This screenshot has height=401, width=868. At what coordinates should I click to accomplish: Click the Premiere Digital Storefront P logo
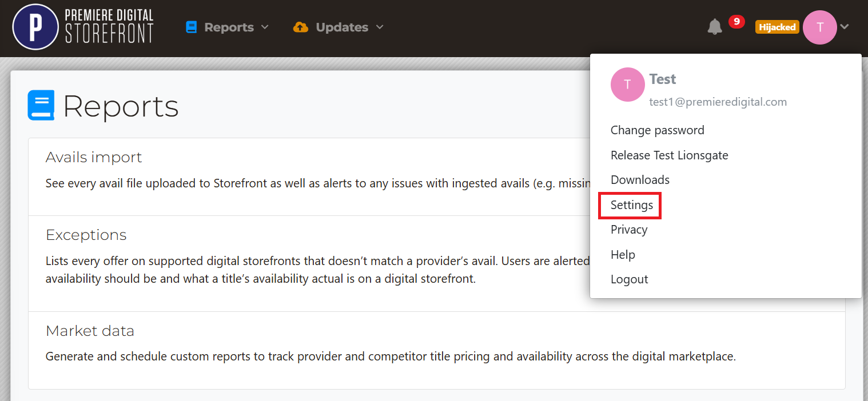coord(35,27)
